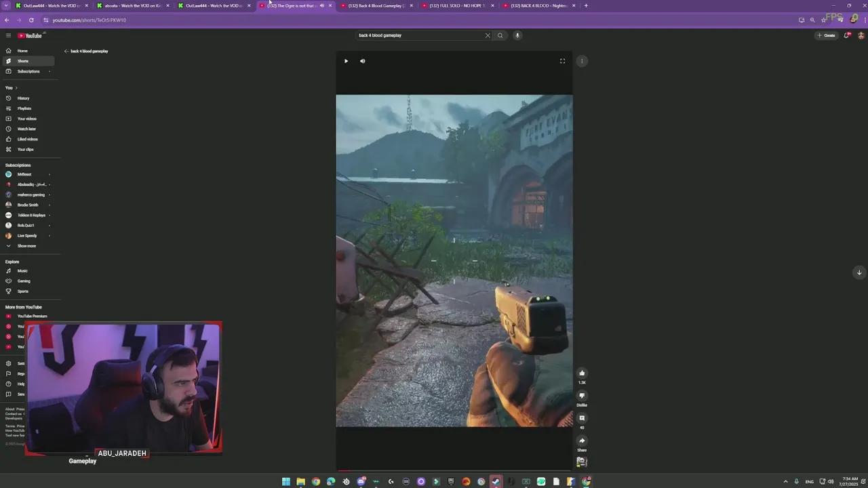Open the browser tab search dropdown

7,5
